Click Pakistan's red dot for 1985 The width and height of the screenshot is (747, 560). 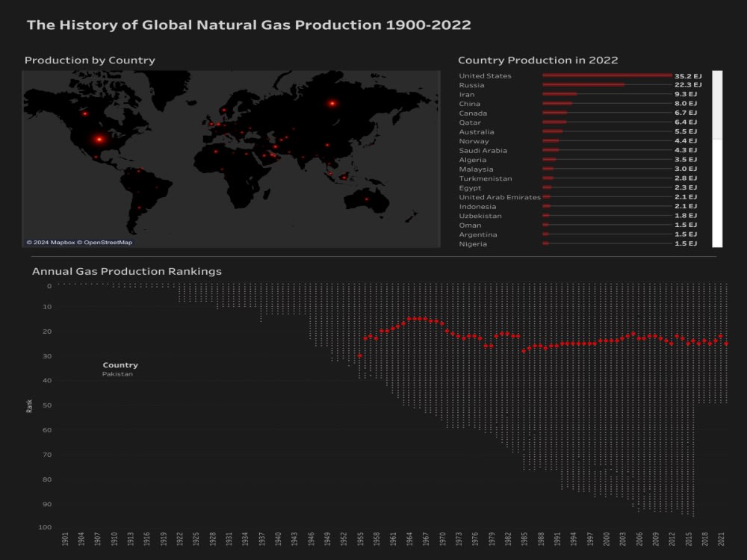tap(524, 351)
